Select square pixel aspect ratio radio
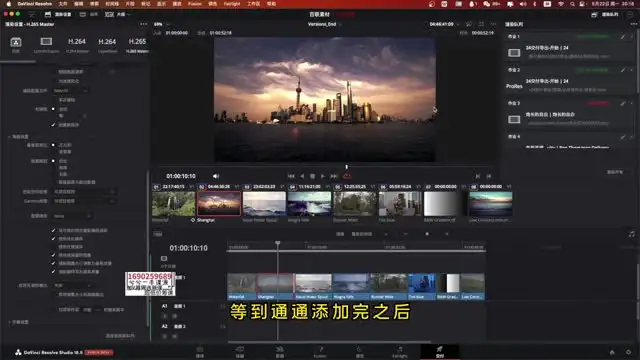 click(53, 145)
